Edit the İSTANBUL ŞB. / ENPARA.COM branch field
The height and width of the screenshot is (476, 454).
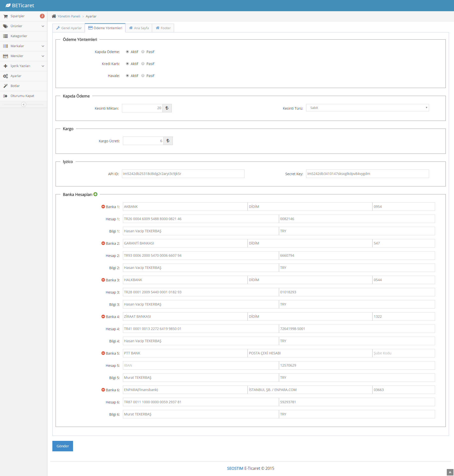pos(310,390)
